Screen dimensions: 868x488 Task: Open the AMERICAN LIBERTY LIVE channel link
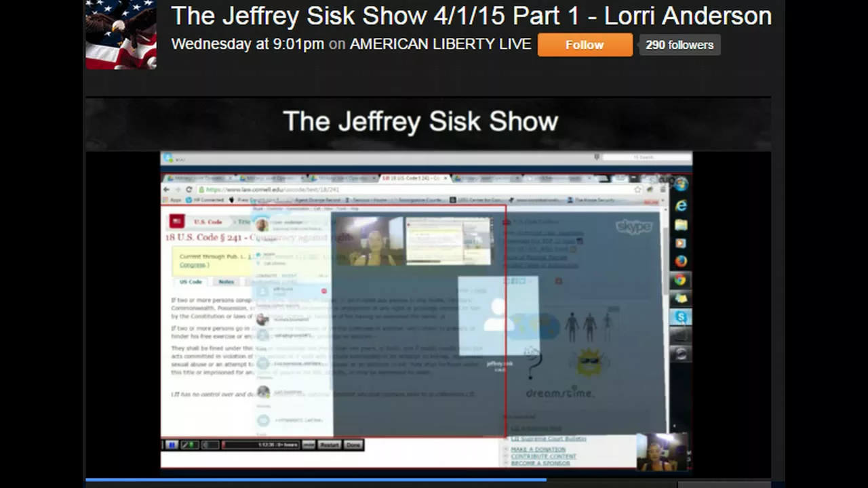(x=440, y=44)
